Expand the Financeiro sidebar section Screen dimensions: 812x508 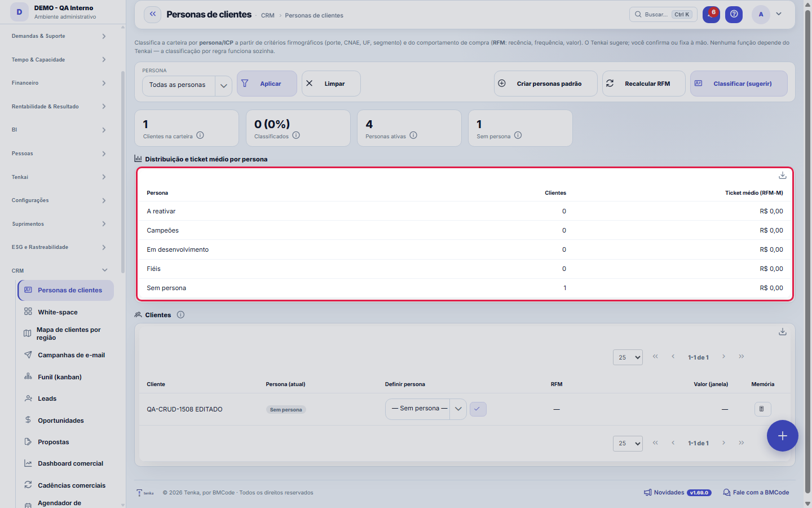pos(59,83)
